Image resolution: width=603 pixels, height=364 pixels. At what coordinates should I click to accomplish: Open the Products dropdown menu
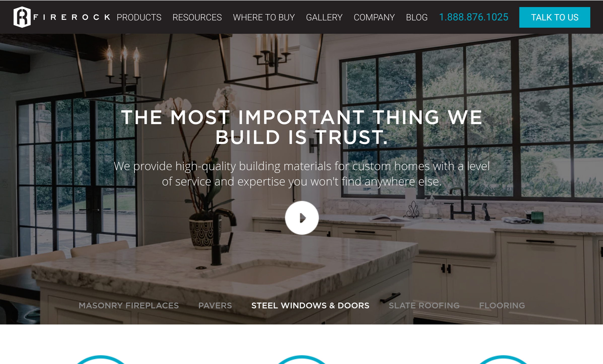tap(139, 17)
